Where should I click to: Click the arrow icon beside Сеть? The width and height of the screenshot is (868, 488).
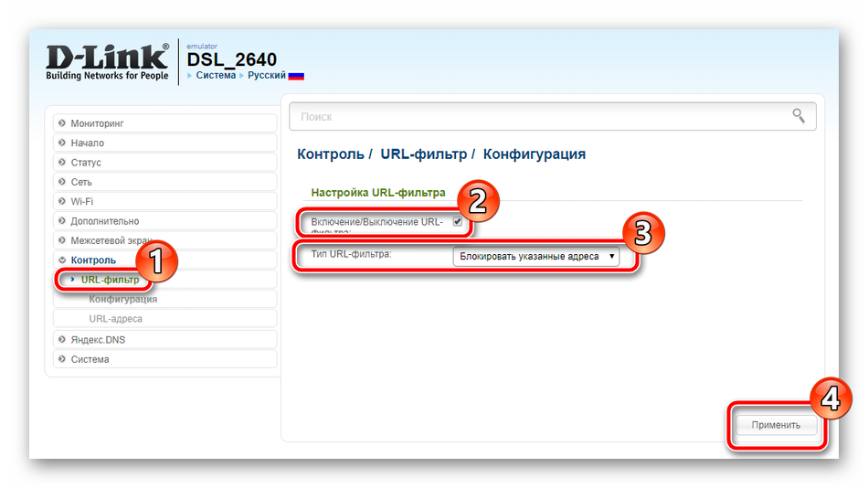click(62, 182)
